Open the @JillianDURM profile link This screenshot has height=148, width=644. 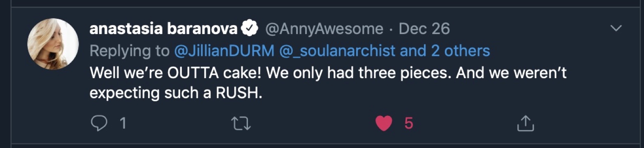(224, 51)
